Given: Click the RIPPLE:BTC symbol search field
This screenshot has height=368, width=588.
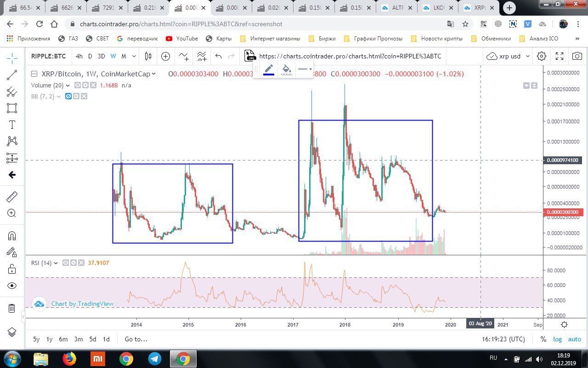Looking at the screenshot, I should 48,56.
